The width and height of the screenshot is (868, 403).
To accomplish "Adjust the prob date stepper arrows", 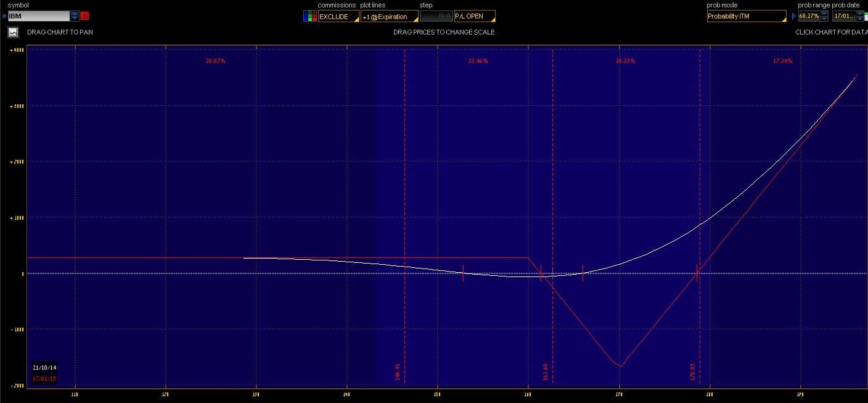I will tap(859, 16).
